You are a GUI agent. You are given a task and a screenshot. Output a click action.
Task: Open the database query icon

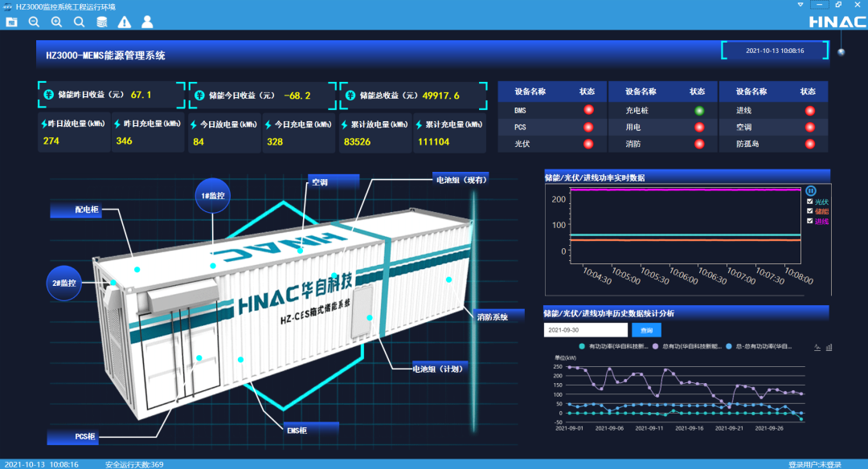(102, 22)
